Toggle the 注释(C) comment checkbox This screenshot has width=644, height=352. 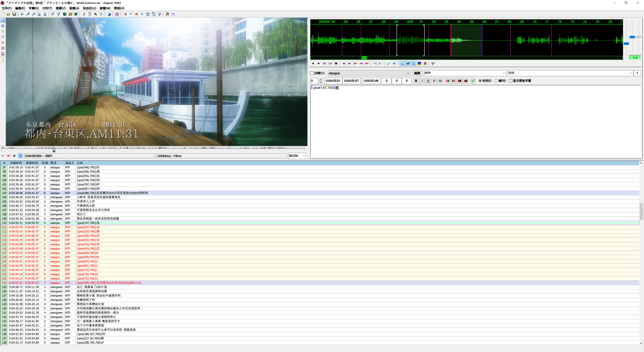(x=312, y=73)
